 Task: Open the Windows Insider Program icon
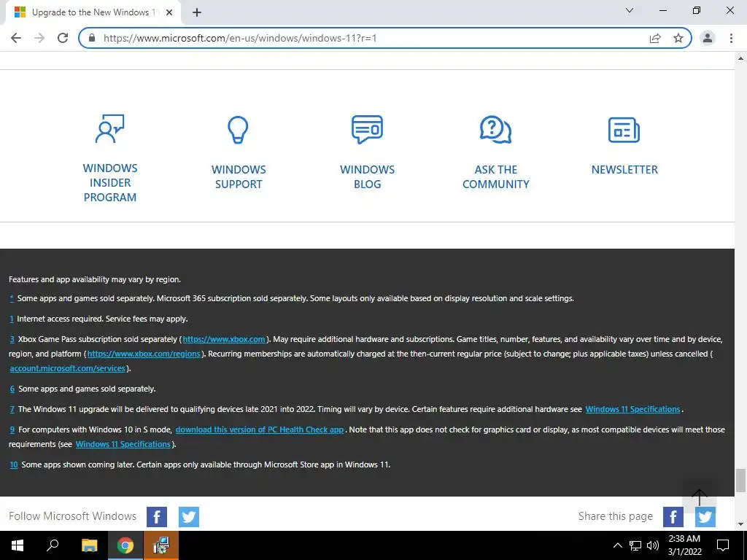(x=109, y=128)
